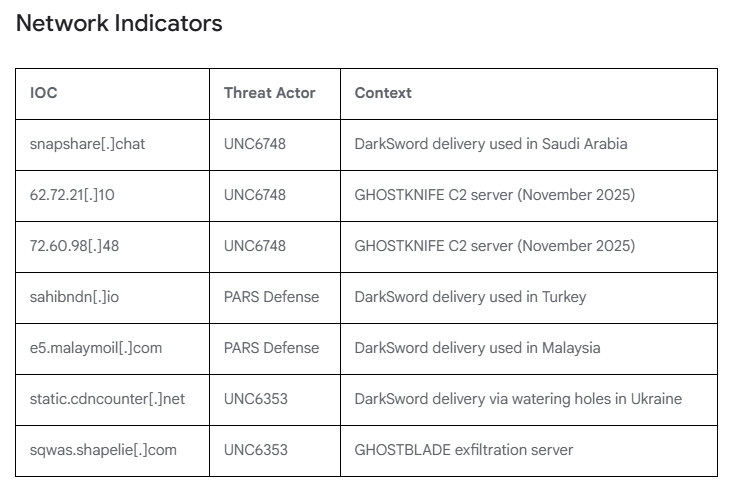Click the sqwas.shapelie[.]com domain cell
The width and height of the screenshot is (736, 492).
tap(103, 450)
